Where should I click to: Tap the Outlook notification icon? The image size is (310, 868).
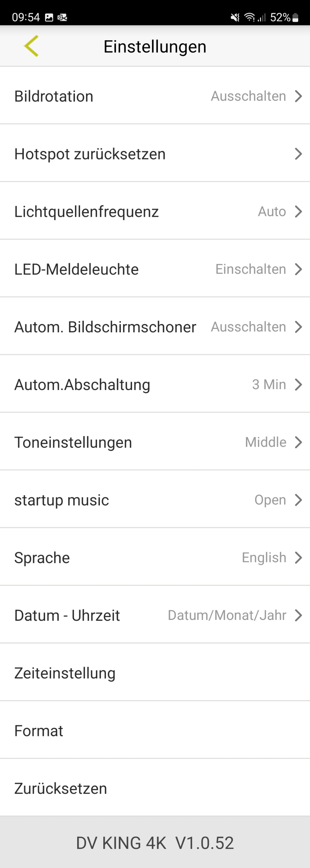62,18
